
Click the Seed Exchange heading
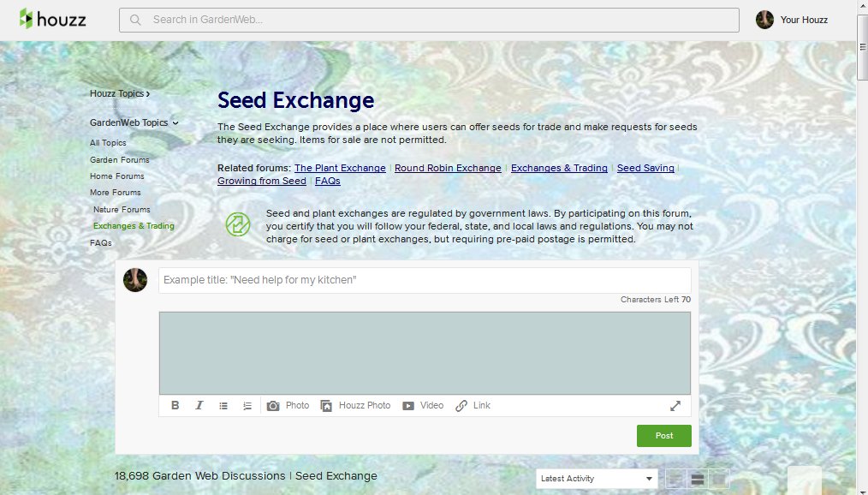pyautogui.click(x=295, y=100)
